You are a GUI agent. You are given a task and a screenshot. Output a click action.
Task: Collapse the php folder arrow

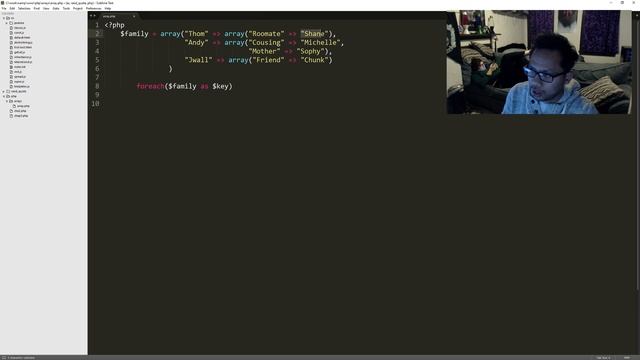[x=4, y=96]
